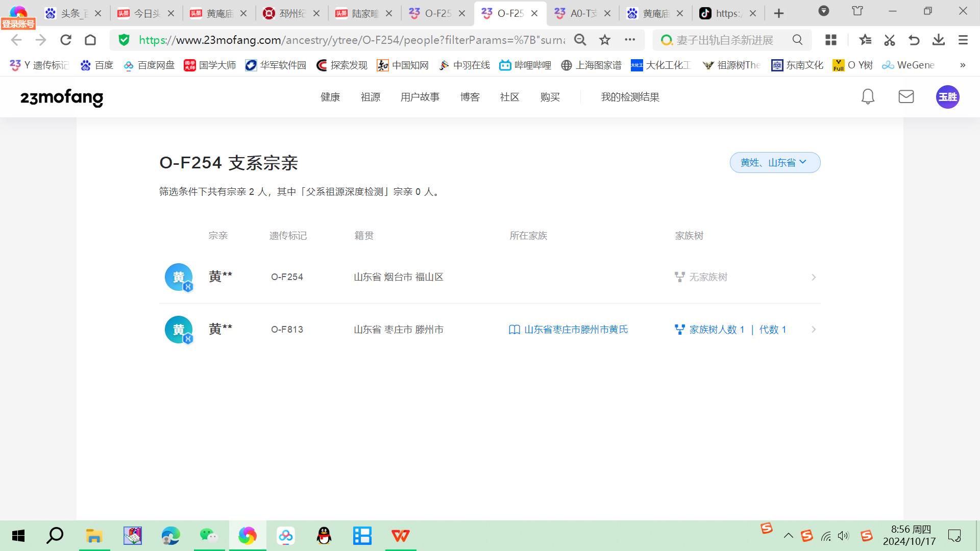Open the browser apps grid icon
This screenshot has height=551, width=980.
point(831,40)
